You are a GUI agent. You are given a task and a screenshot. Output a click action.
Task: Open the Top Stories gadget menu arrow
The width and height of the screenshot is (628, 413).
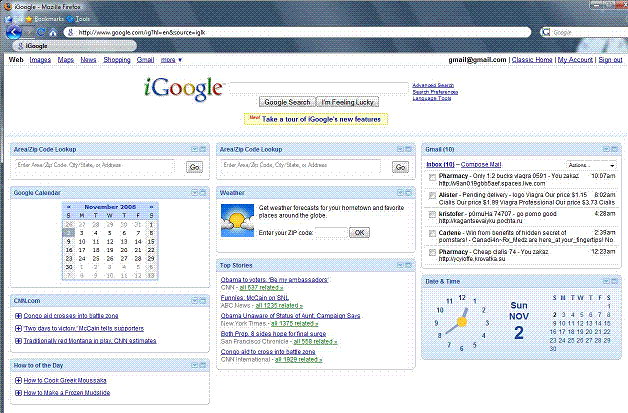[400, 265]
